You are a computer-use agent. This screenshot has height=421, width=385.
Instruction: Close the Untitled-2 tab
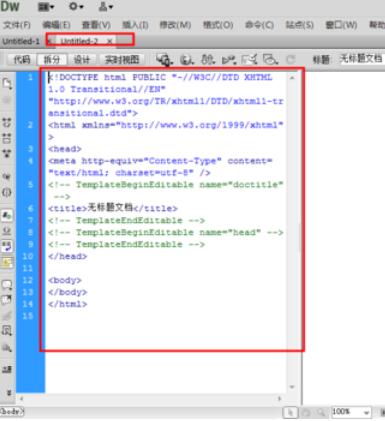point(110,41)
